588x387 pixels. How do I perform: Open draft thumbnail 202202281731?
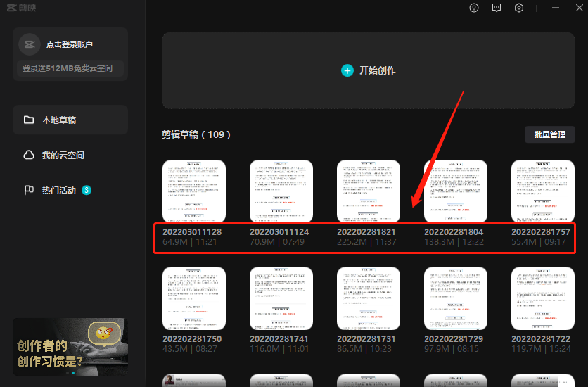(369, 298)
